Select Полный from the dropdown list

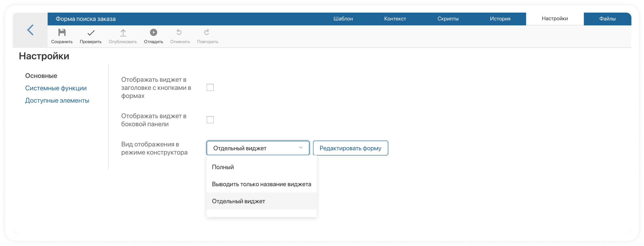[223, 167]
